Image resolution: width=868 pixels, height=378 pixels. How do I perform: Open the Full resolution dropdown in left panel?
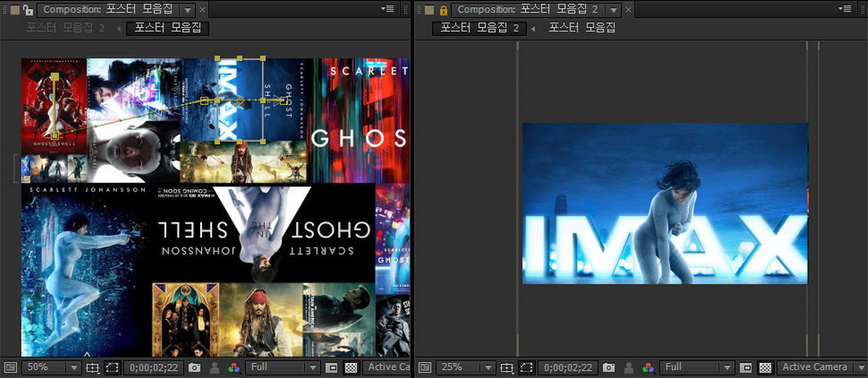(x=283, y=368)
